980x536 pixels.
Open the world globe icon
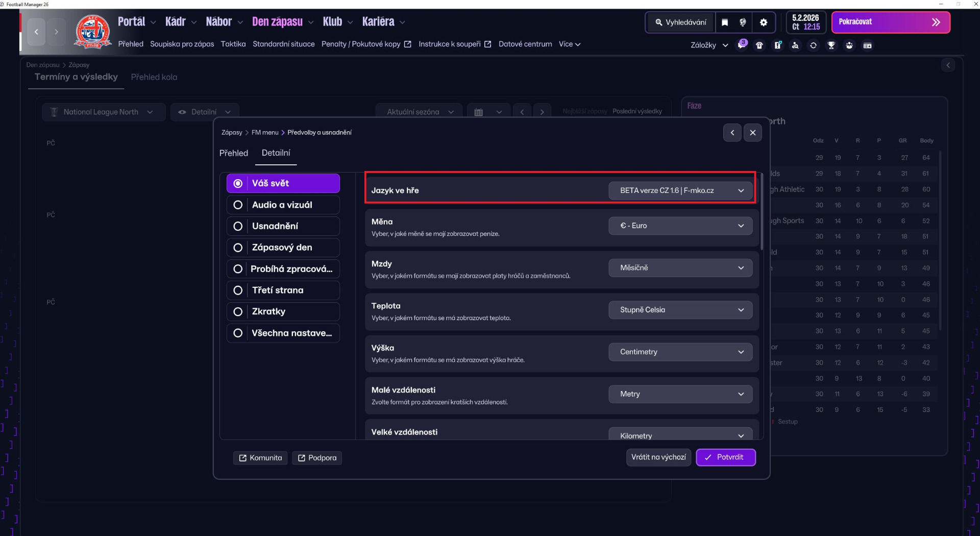pyautogui.click(x=743, y=22)
